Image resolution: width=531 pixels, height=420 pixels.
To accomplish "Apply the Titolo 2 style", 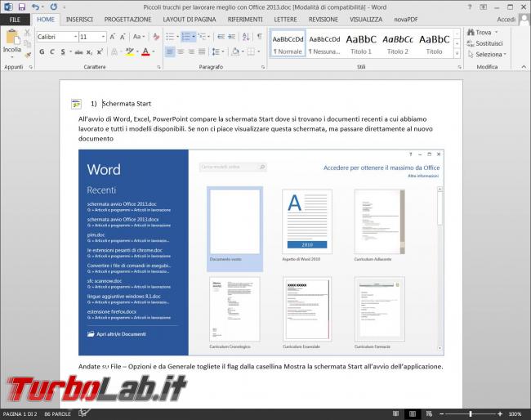I will tap(398, 44).
